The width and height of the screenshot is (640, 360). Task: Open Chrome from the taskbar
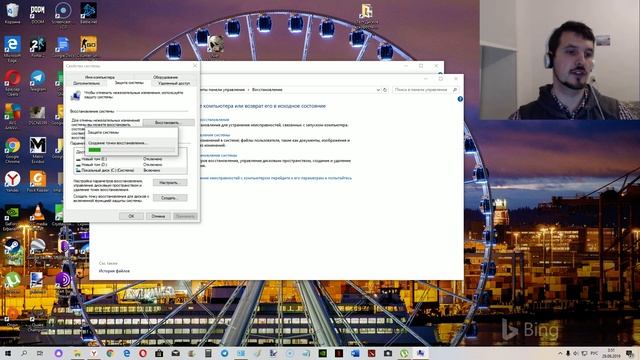coord(110,353)
